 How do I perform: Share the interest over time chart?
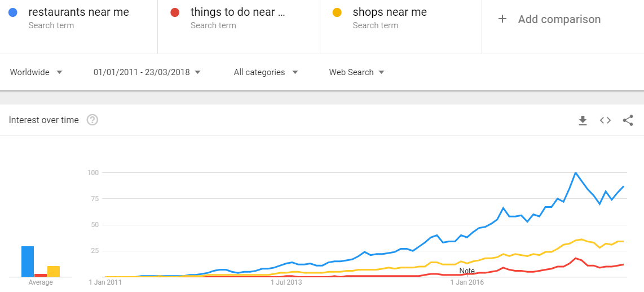tap(628, 120)
